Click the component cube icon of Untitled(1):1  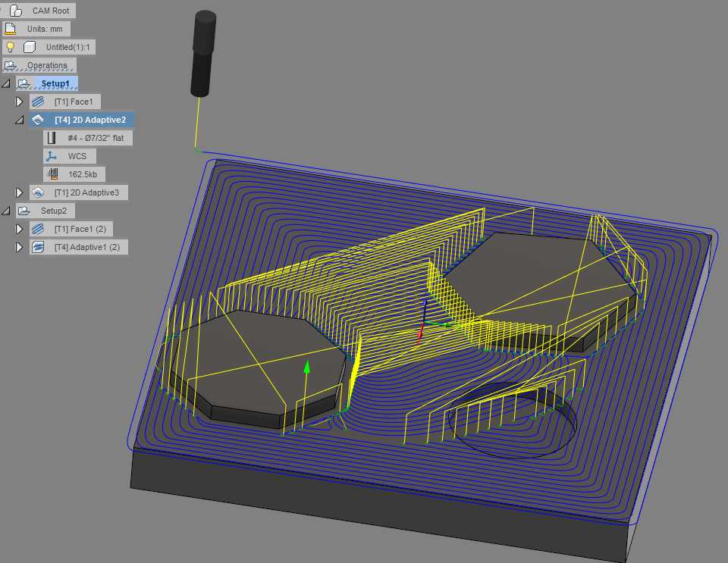click(30, 47)
